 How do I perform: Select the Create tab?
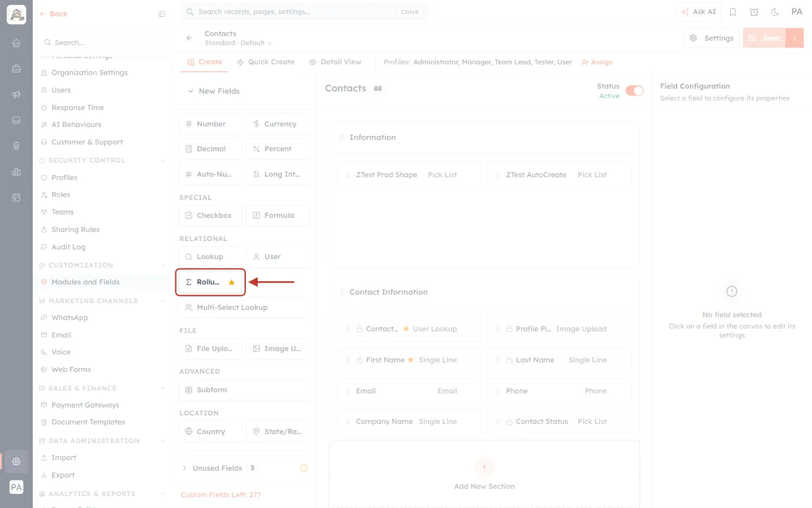[205, 62]
